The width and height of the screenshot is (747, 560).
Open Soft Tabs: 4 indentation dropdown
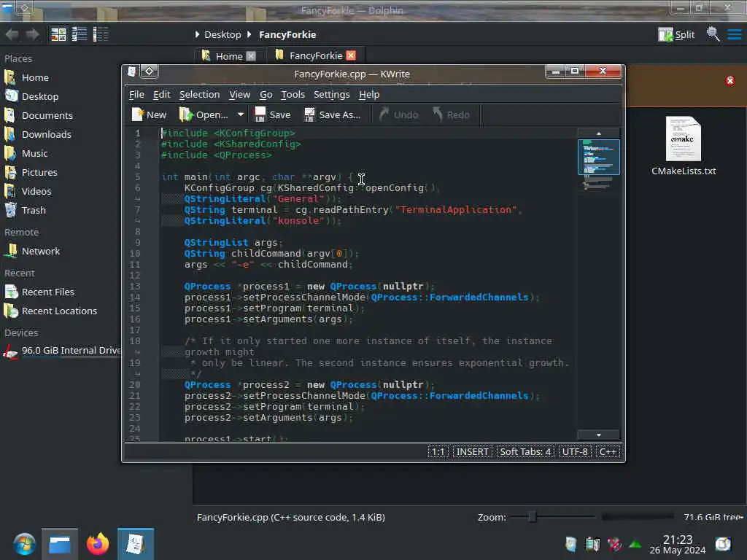click(x=525, y=451)
